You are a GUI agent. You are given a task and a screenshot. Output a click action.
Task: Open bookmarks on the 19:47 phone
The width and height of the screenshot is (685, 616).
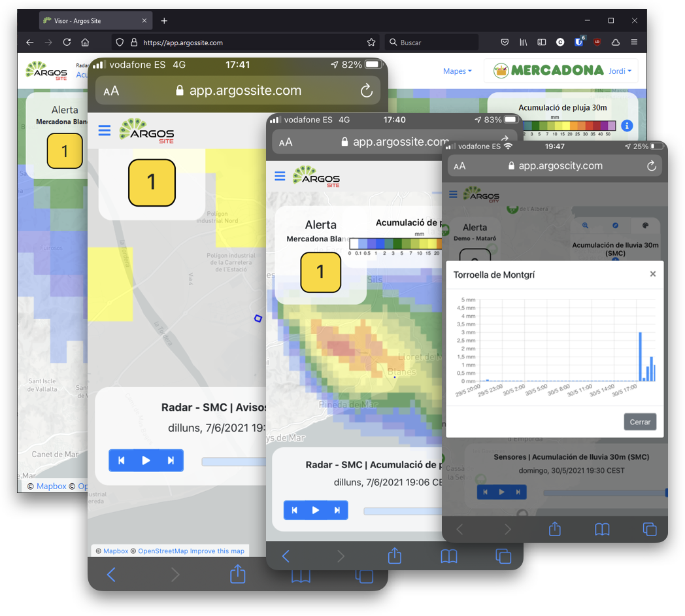[x=602, y=530]
